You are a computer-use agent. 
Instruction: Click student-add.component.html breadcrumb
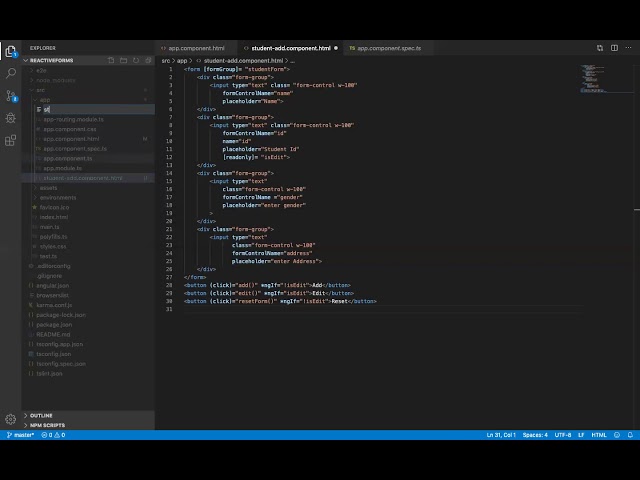click(243, 61)
